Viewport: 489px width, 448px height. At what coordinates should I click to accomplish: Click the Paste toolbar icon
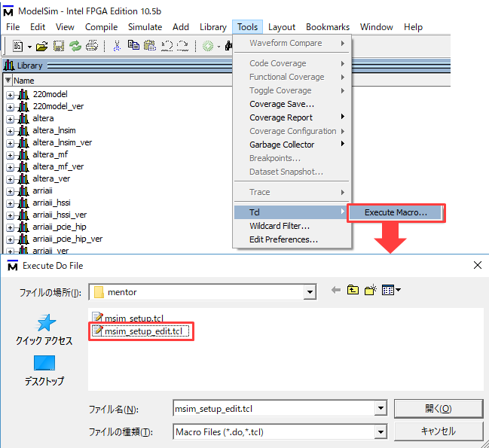pyautogui.click(x=150, y=46)
